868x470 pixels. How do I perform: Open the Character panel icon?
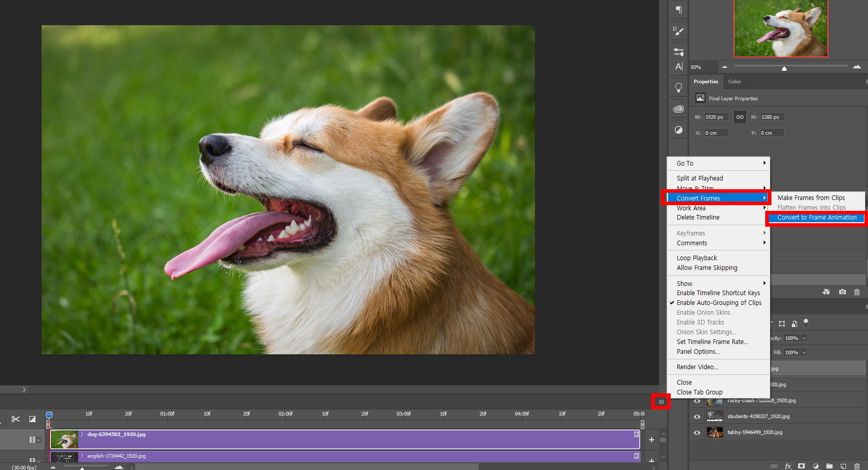click(x=678, y=66)
